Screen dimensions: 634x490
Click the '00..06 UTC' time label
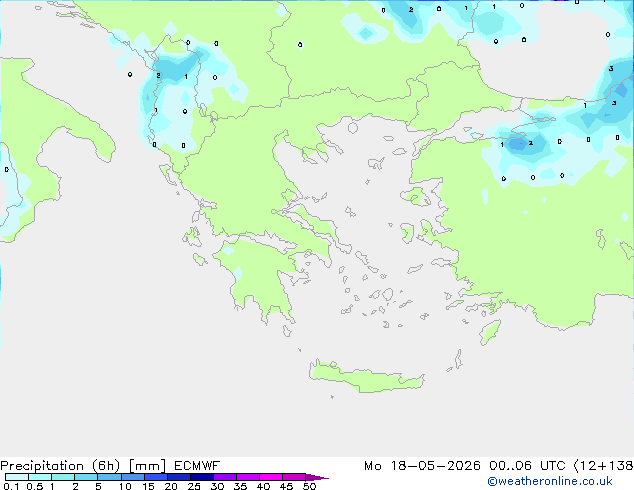[x=527, y=466]
